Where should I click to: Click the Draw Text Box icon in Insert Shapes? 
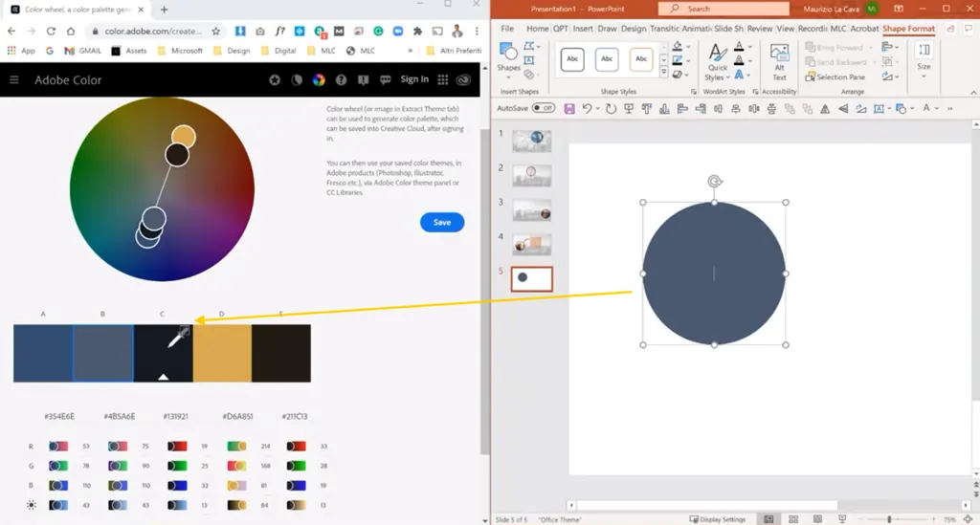529,60
